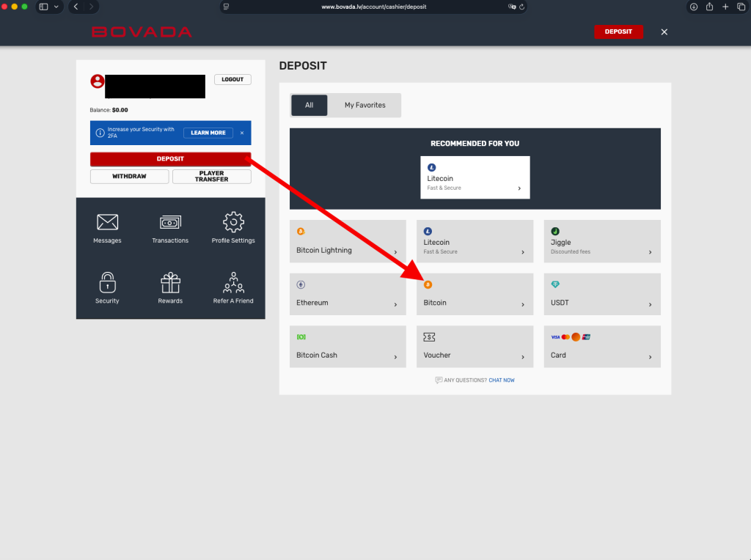Close the cashier with the X icon
This screenshot has width=751, height=560.
tap(664, 32)
